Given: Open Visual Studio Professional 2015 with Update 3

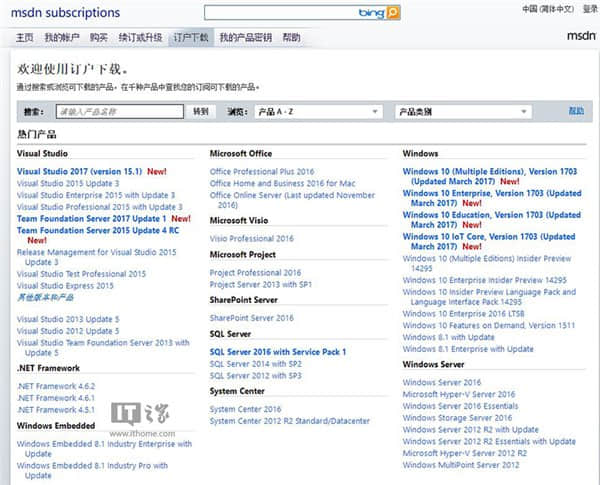Looking at the screenshot, I should [x=99, y=207].
